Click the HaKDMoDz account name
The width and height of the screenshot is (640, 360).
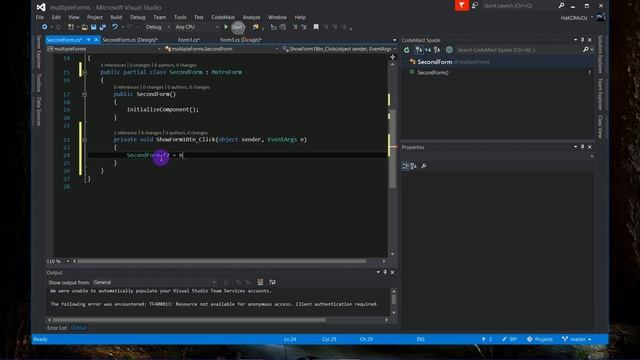point(574,18)
